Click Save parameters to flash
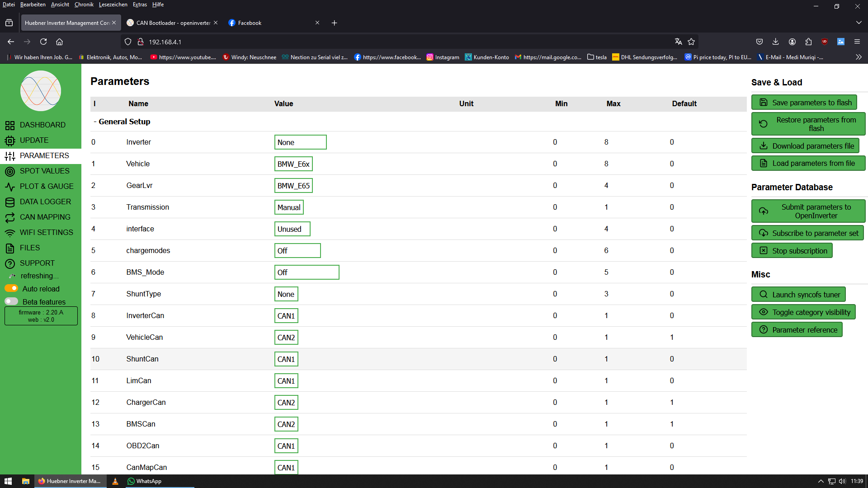This screenshot has height=488, width=868. click(x=804, y=103)
